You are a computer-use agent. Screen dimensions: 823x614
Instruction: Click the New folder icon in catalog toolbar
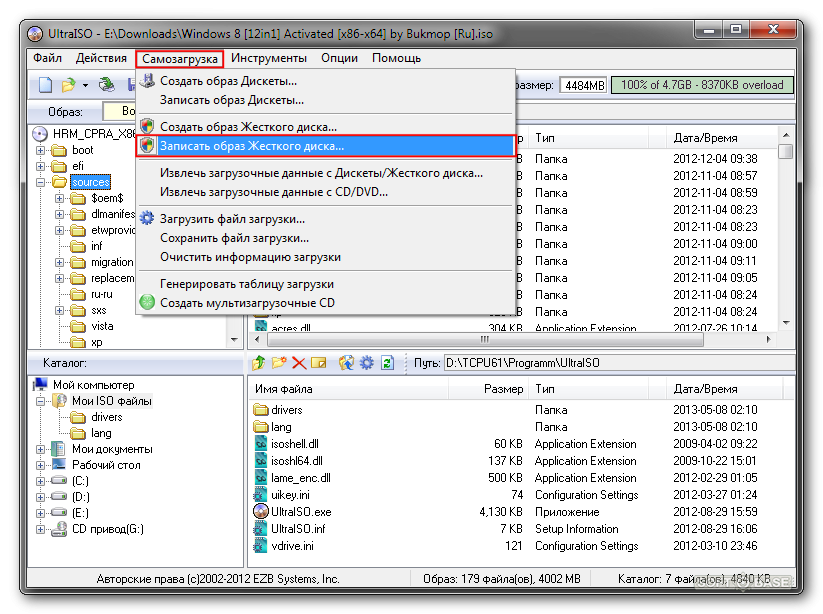279,363
